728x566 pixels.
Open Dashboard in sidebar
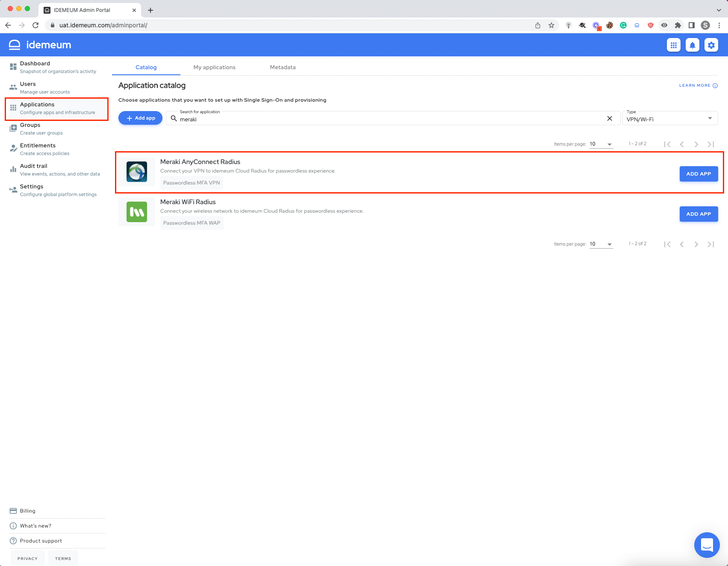(56, 67)
